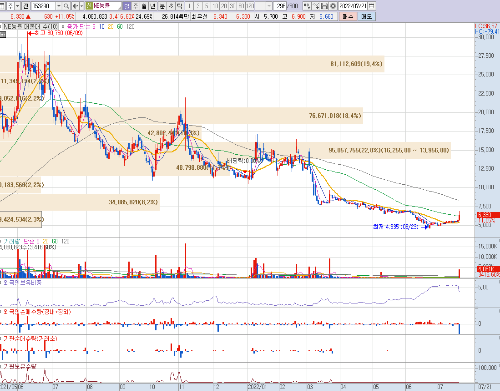Switch to the minute (분) chart button
This screenshot has width=500, height=391.
coord(161,6)
